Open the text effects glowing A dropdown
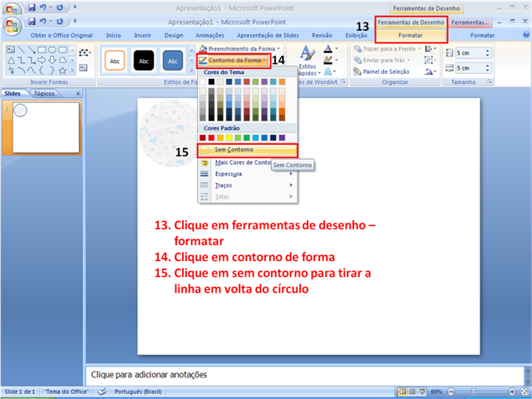Image resolution: width=532 pixels, height=399 pixels. [331, 71]
